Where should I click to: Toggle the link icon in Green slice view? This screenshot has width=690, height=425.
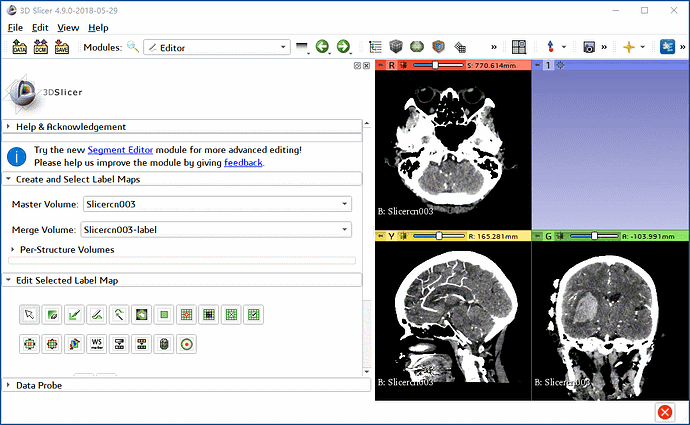pyautogui.click(x=560, y=236)
